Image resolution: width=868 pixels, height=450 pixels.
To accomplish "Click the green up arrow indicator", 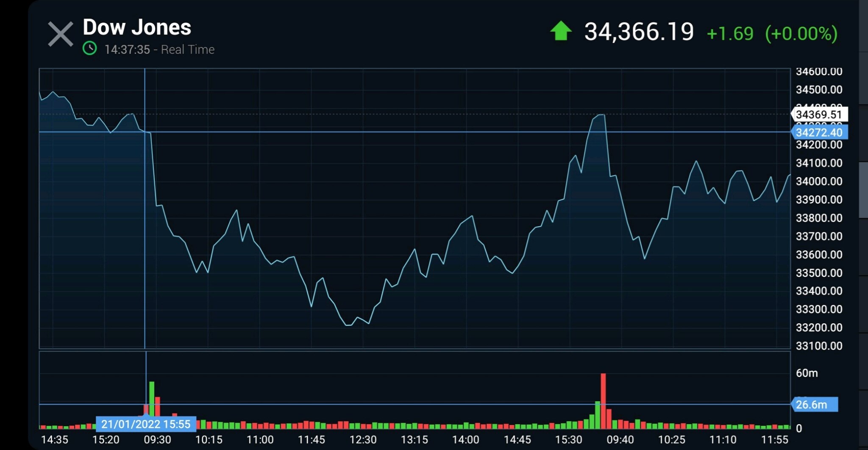I will [x=561, y=31].
